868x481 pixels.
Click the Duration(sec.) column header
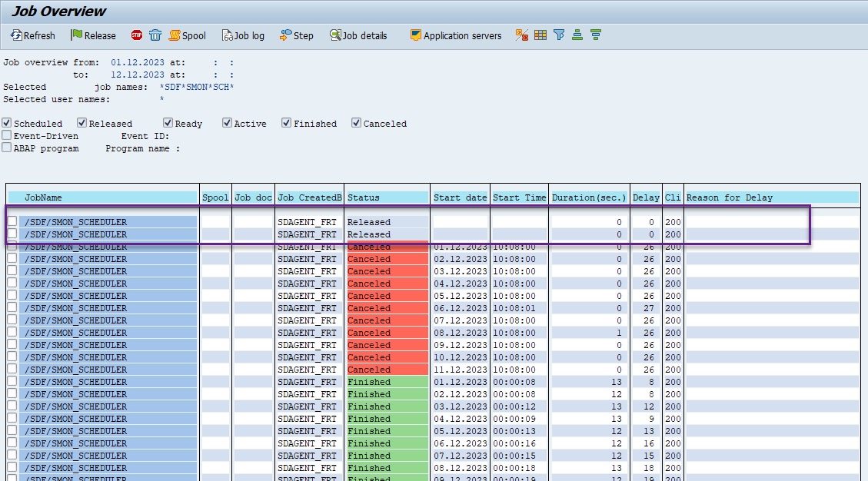point(589,197)
